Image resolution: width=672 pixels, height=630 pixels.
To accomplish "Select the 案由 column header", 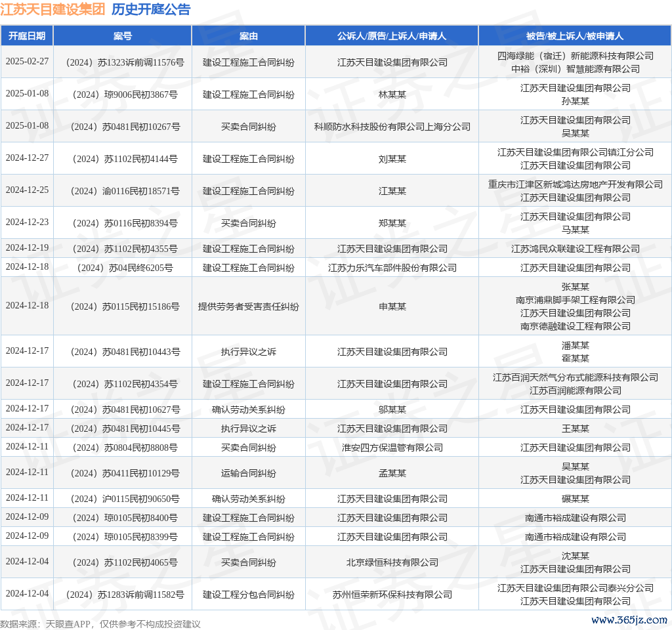I will coord(249,36).
